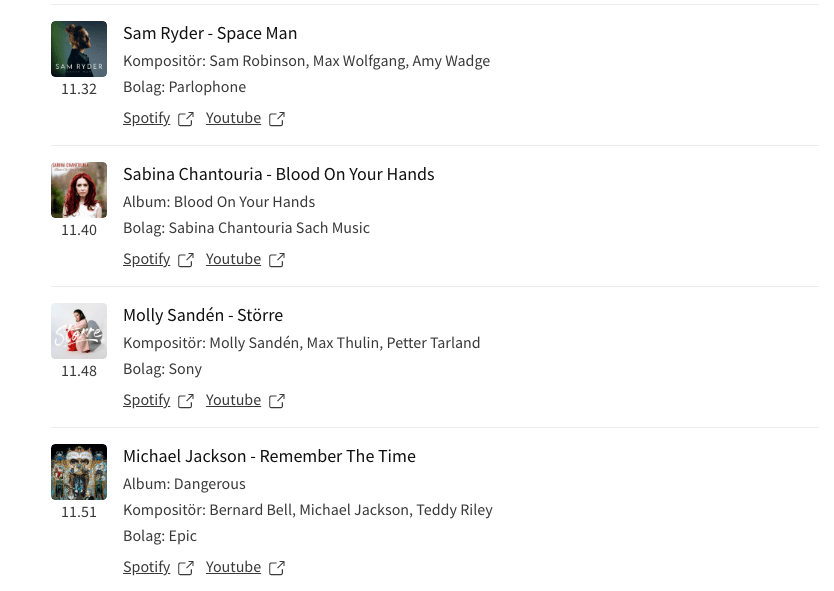Viewport: 834px width, 591px height.
Task: Open Spotify link for Blood On Your Hands
Action: (146, 259)
